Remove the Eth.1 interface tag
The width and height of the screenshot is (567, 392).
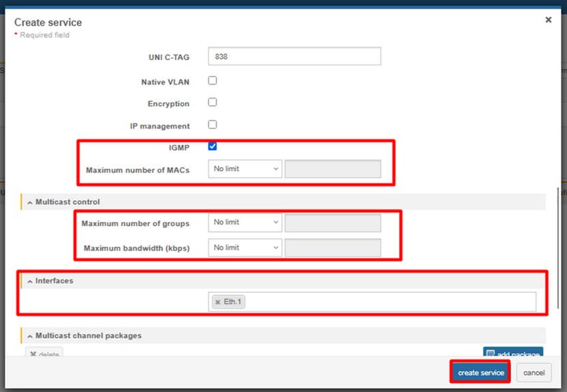218,302
